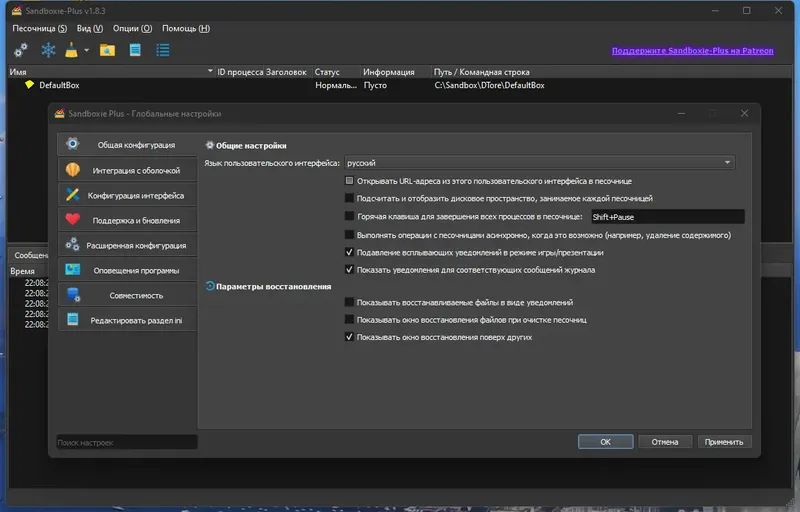800x512 pixels.
Task: Click the folder browse toolbar icon
Action: pos(107,50)
